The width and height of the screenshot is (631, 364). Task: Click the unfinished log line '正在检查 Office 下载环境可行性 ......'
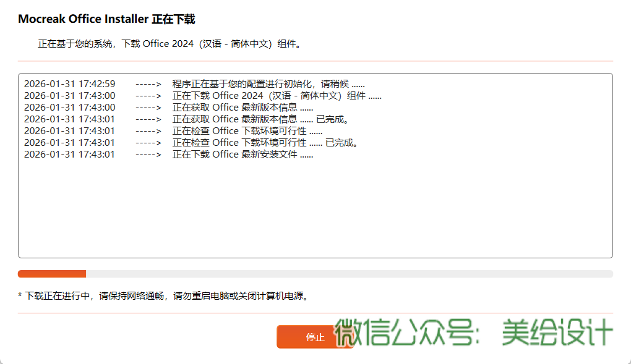(247, 131)
